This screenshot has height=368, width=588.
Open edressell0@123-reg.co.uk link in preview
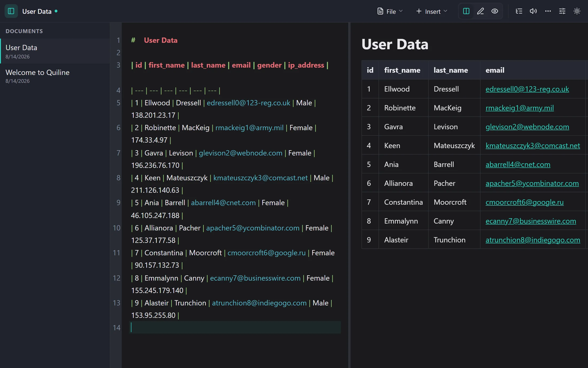click(527, 89)
